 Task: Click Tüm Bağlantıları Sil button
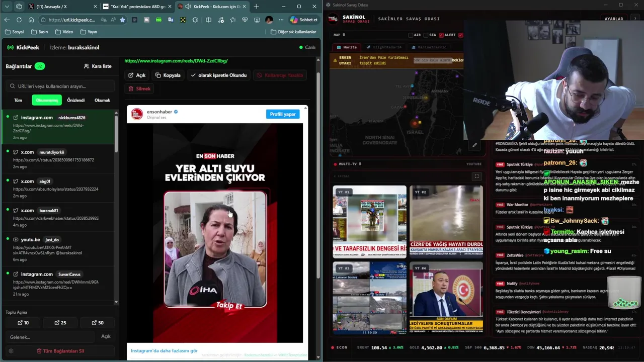pyautogui.click(x=60, y=351)
